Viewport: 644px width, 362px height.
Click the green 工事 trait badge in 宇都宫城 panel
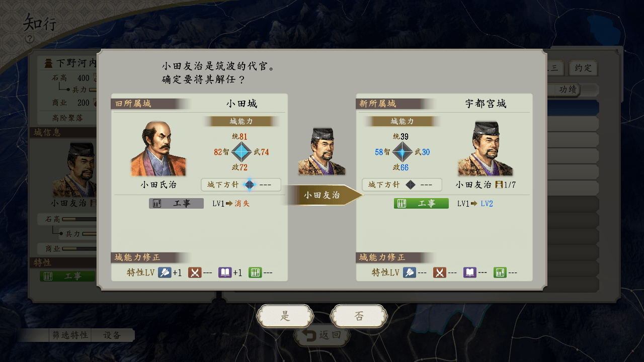pyautogui.click(x=421, y=204)
